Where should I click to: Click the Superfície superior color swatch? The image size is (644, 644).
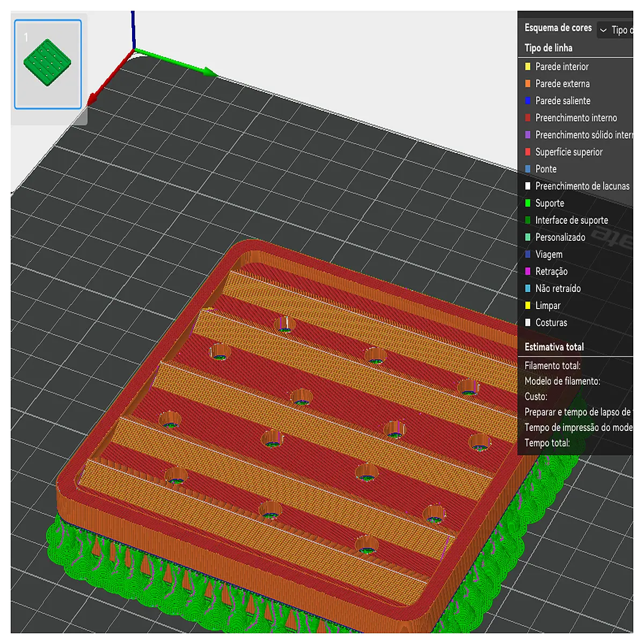(x=528, y=152)
